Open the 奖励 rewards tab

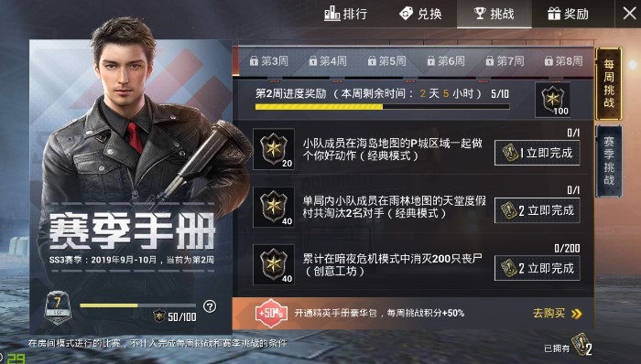coord(568,14)
